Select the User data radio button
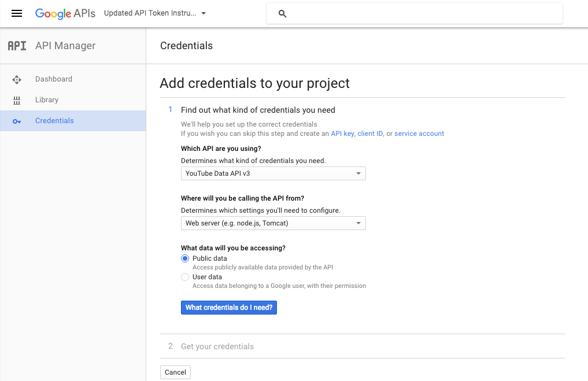Image resolution: width=588 pixels, height=381 pixels. [185, 277]
